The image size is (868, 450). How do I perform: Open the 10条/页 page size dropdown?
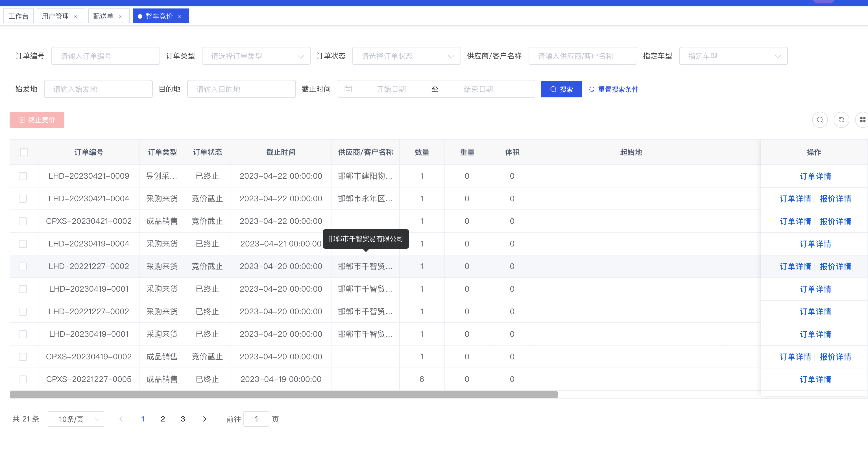(x=76, y=419)
